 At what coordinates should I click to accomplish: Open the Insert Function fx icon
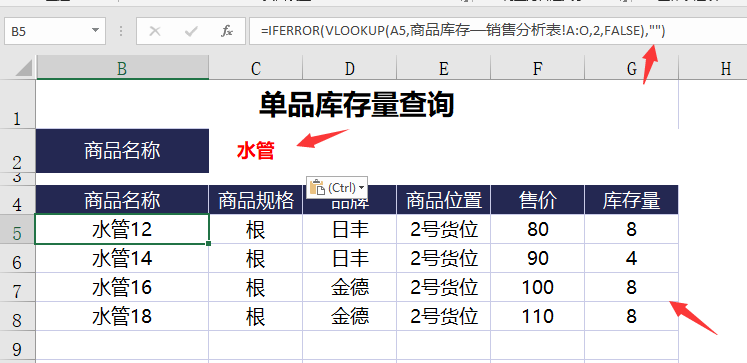click(227, 31)
